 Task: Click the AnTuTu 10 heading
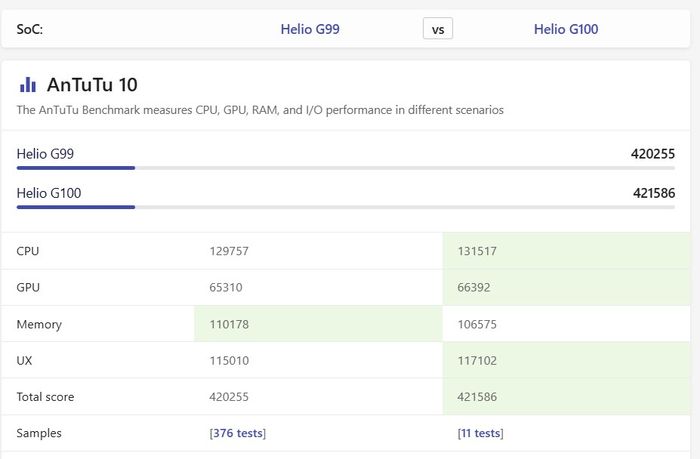[92, 84]
